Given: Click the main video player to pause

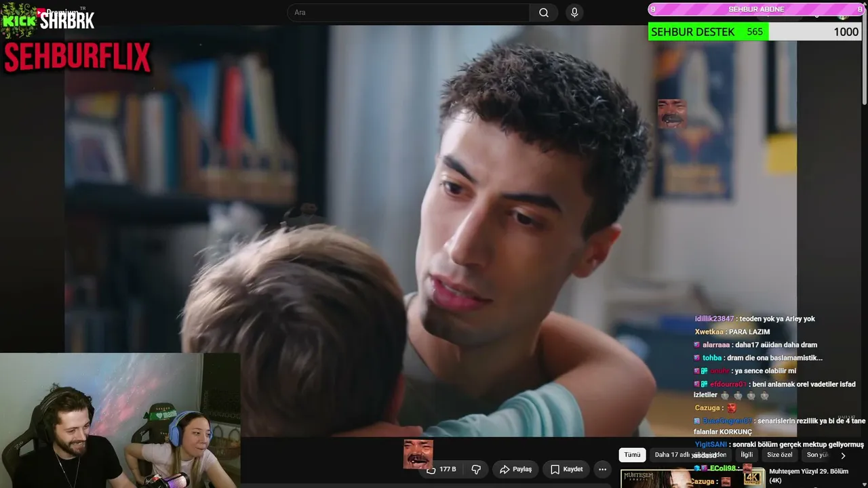Looking at the screenshot, I should tap(431, 230).
